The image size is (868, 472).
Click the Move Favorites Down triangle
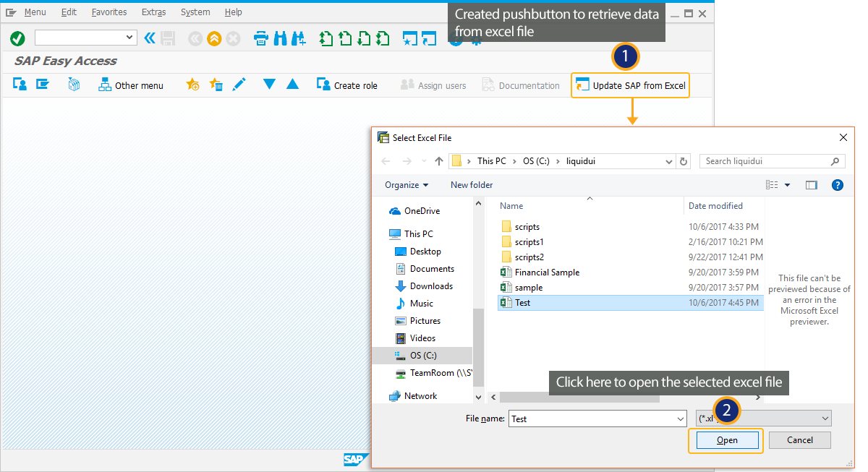coord(270,85)
